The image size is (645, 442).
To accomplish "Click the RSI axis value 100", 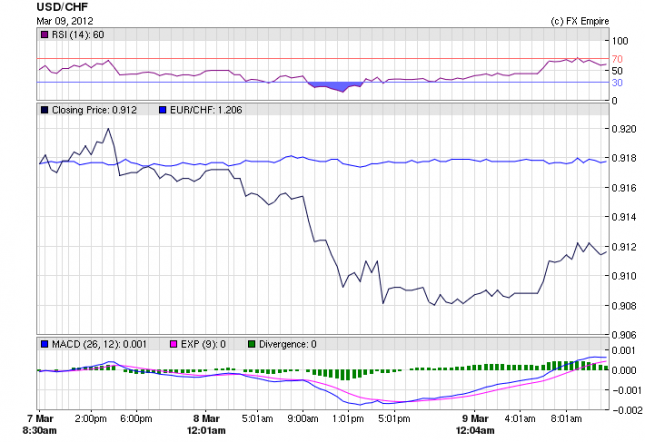I will pyautogui.click(x=620, y=41).
